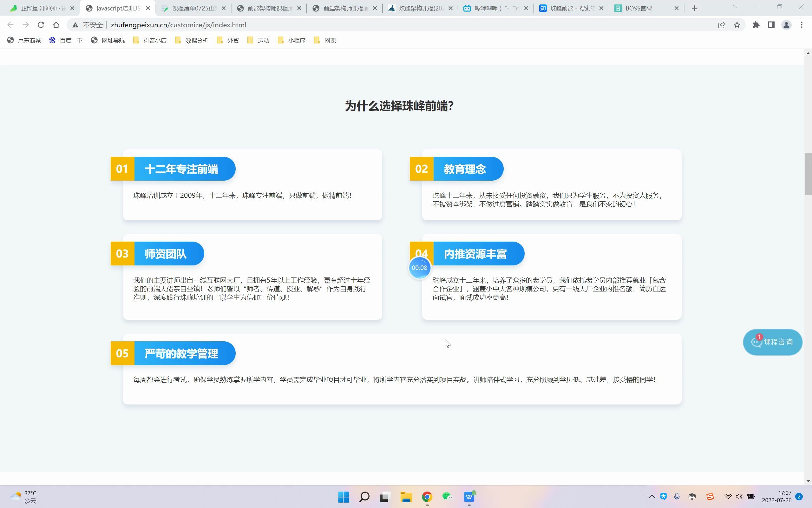
Task: Click the 为什么选择珠峰前端 title
Action: [399, 106]
